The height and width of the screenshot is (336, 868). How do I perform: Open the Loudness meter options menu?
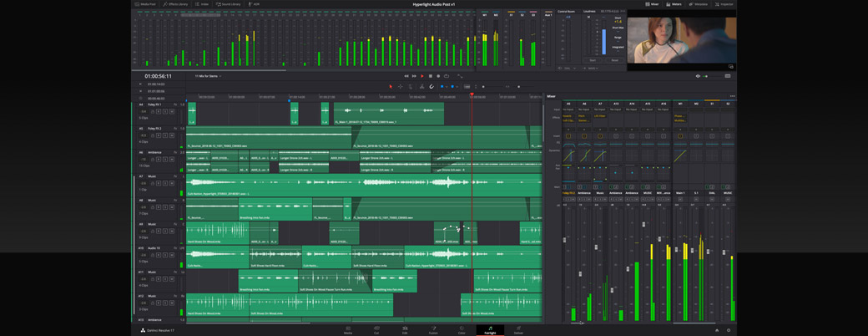(623, 12)
